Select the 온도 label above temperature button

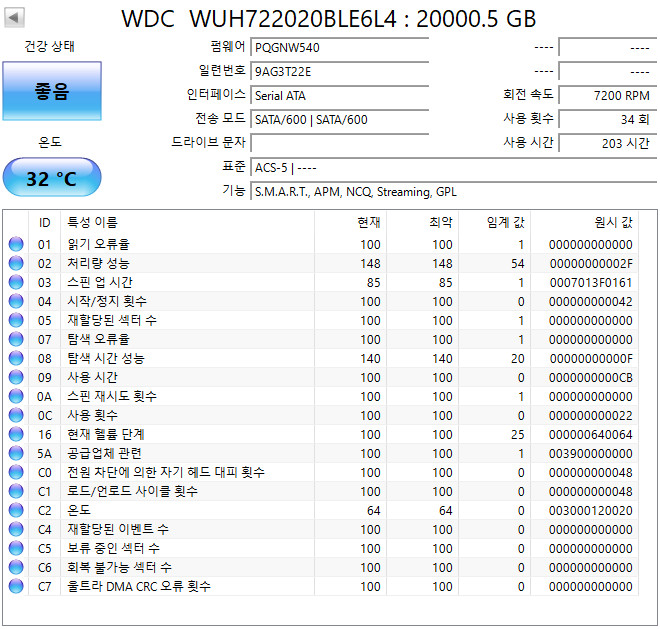50,142
